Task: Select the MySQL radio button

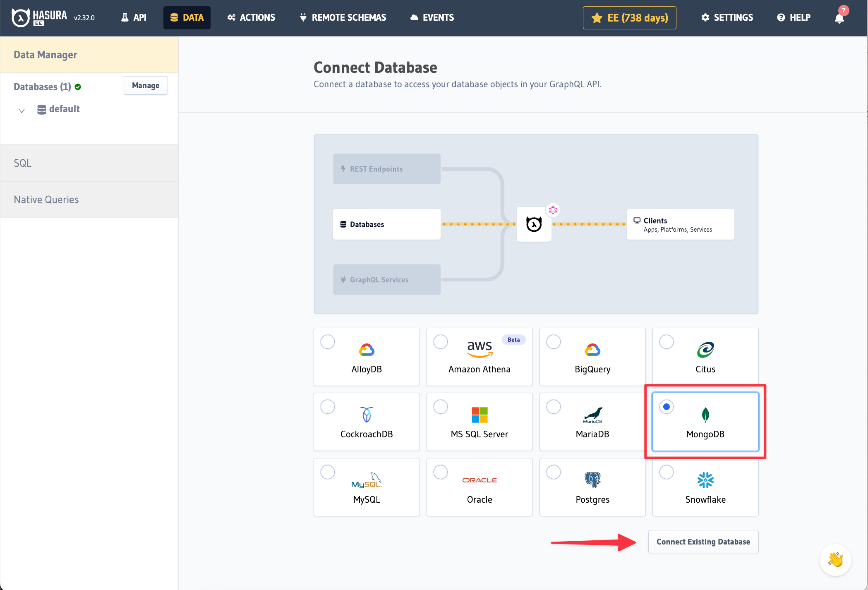Action: pos(328,472)
